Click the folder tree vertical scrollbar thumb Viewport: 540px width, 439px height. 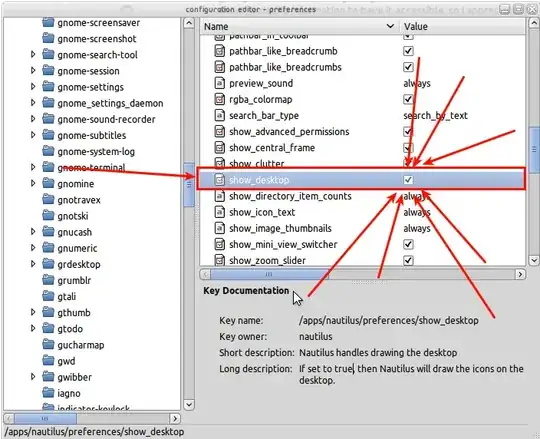point(189,185)
